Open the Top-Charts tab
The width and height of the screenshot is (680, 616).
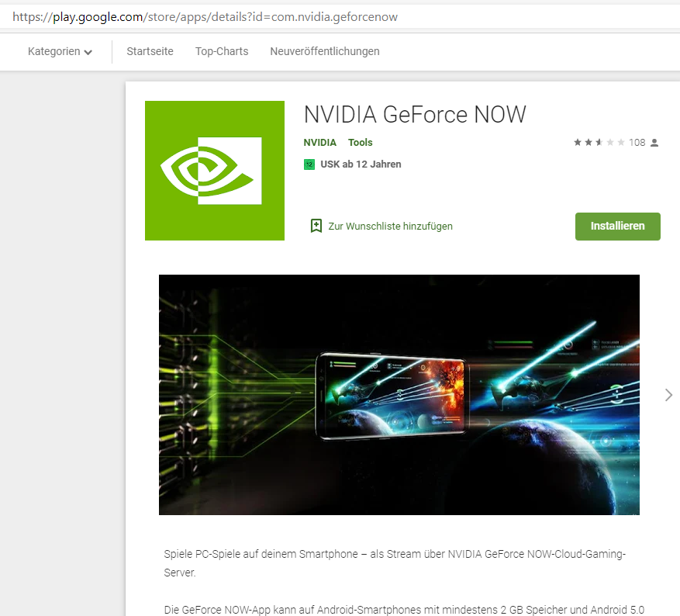tap(222, 51)
